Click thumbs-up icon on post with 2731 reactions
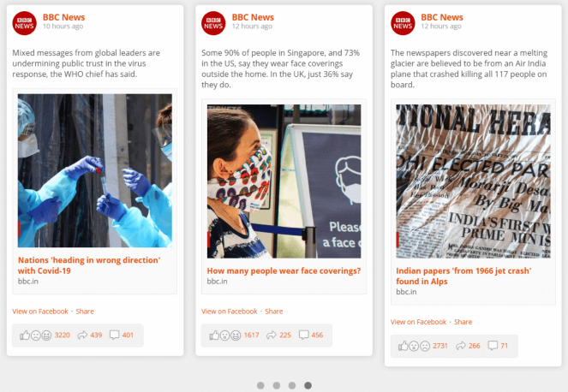 click(404, 346)
